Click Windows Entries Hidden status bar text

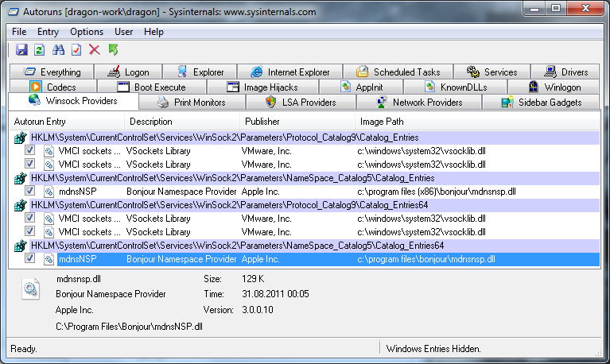433,349
